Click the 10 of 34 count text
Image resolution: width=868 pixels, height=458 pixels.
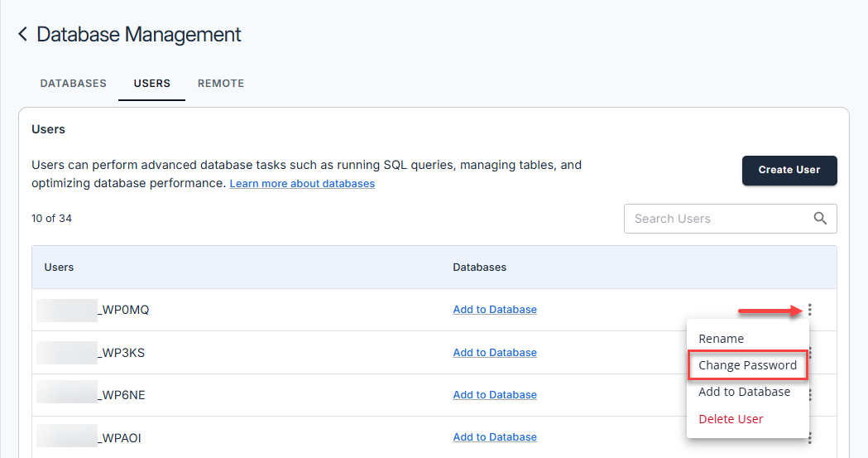click(51, 218)
